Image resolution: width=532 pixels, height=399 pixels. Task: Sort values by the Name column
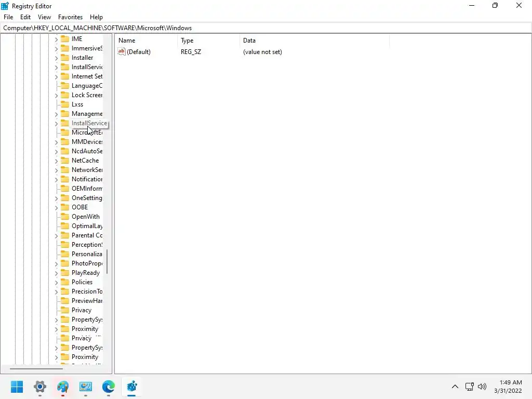pyautogui.click(x=146, y=41)
